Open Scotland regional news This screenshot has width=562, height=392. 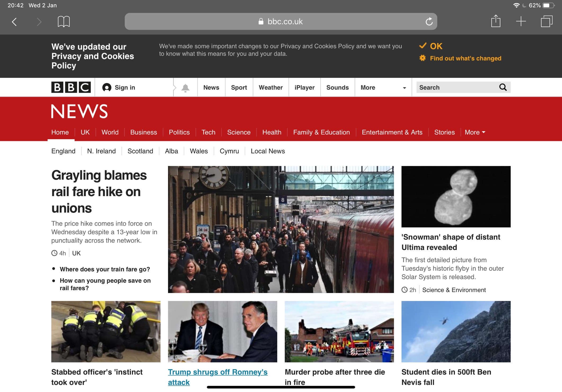(x=140, y=151)
